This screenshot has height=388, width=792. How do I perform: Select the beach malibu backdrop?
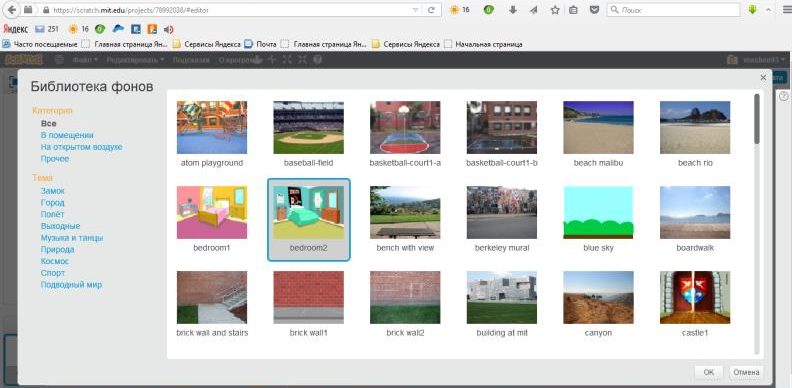[598, 134]
